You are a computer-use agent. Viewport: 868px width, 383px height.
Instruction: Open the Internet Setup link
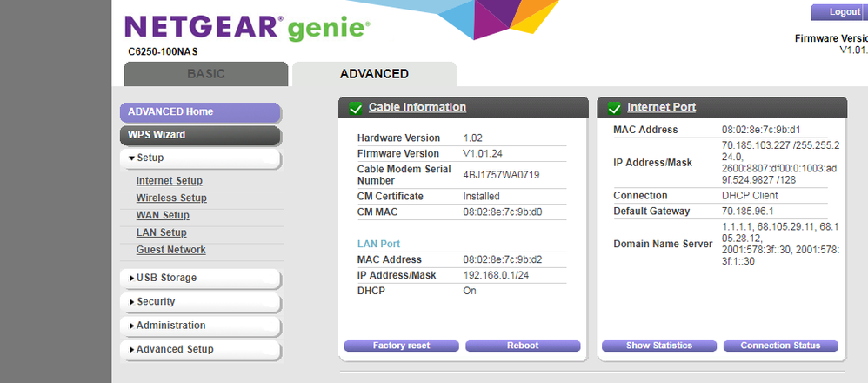170,181
